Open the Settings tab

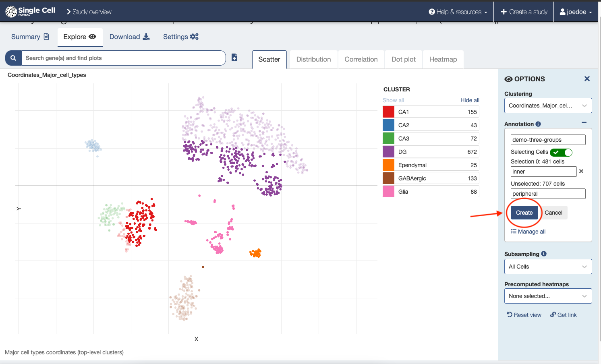[x=180, y=37]
